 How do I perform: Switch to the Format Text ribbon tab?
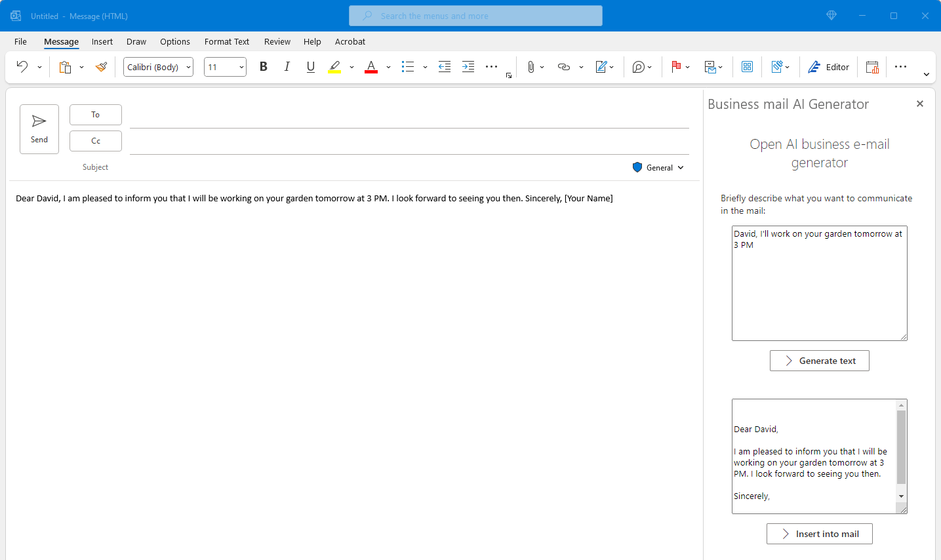point(226,41)
